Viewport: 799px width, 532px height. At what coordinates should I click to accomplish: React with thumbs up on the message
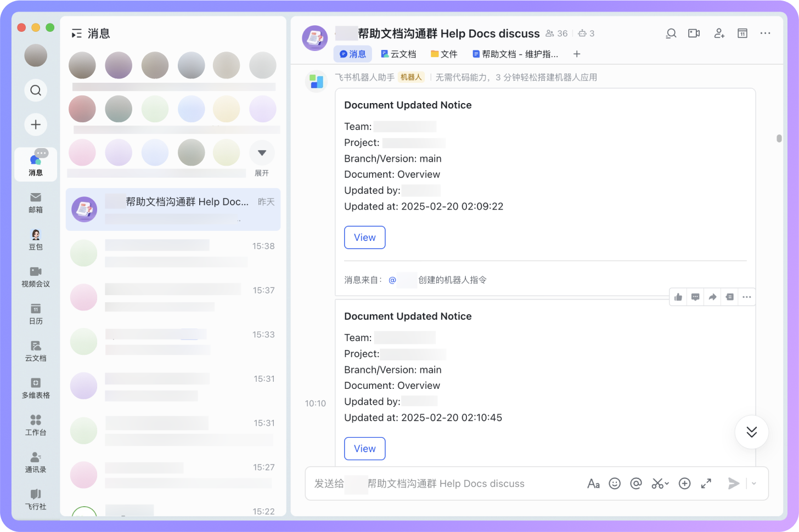pos(678,297)
